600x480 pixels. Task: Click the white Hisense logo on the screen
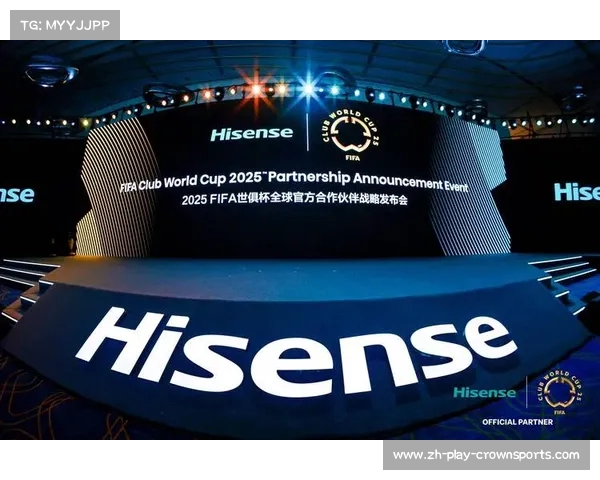click(x=253, y=133)
